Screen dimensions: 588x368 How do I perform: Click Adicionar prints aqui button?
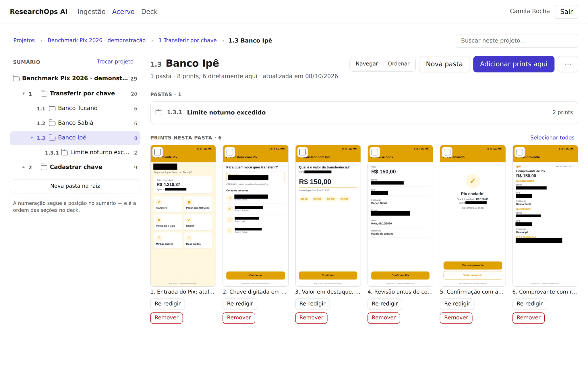514,64
